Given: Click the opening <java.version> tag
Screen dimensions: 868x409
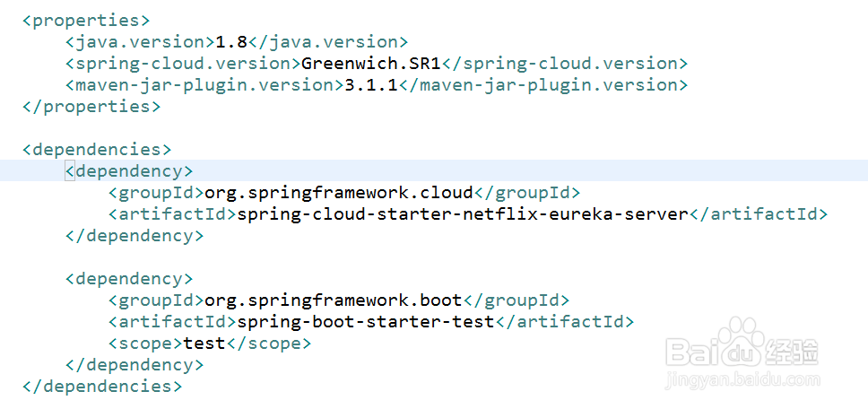Looking at the screenshot, I should (x=140, y=42).
